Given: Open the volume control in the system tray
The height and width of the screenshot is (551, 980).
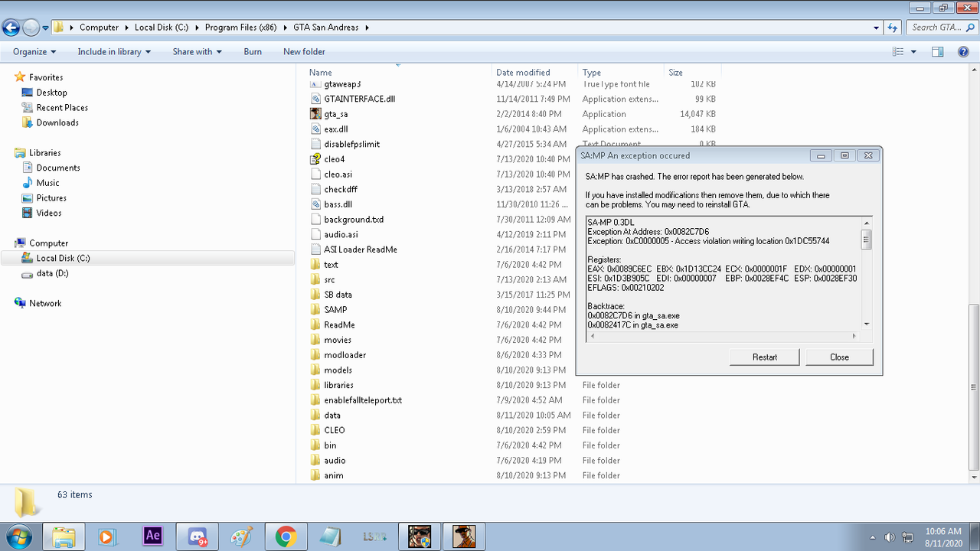Looking at the screenshot, I should (889, 537).
